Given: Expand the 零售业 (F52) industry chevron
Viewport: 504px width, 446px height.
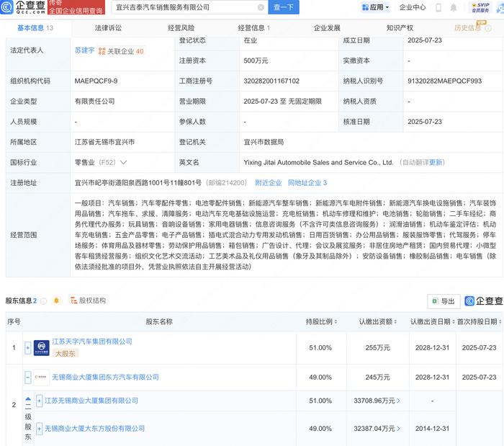Looking at the screenshot, I should coord(123,162).
